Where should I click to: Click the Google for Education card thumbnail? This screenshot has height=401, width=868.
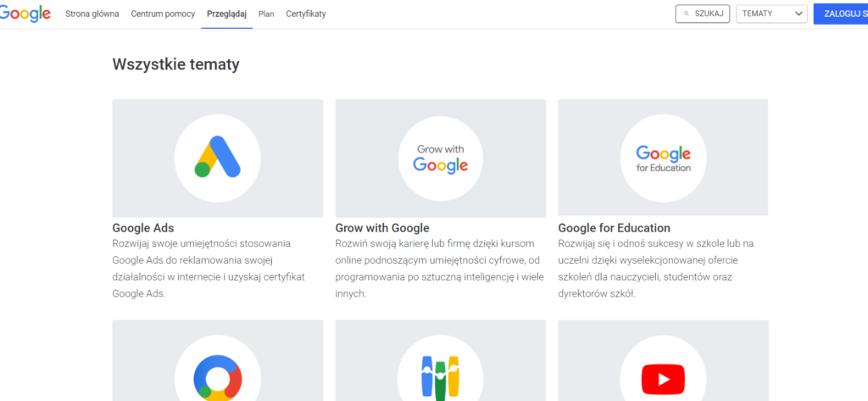(663, 158)
